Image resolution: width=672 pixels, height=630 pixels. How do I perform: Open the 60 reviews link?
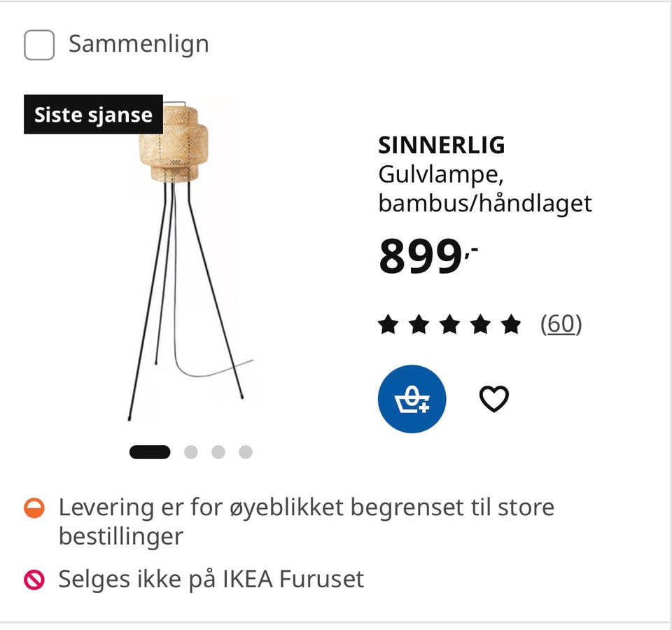(x=561, y=323)
